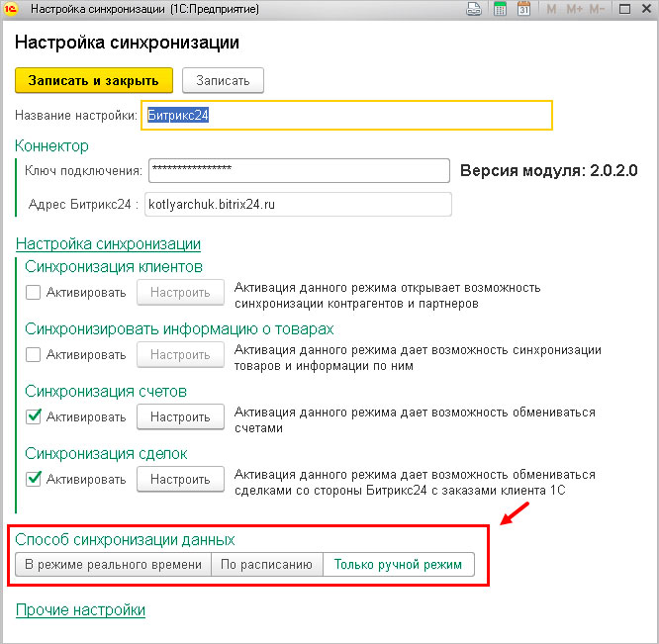The height and width of the screenshot is (644, 659).
Task: Click the Ключ подключения password field
Action: click(299, 170)
